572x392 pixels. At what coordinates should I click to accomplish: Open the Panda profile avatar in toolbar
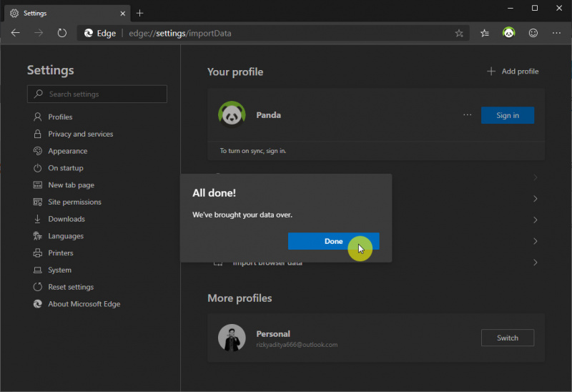pos(508,33)
